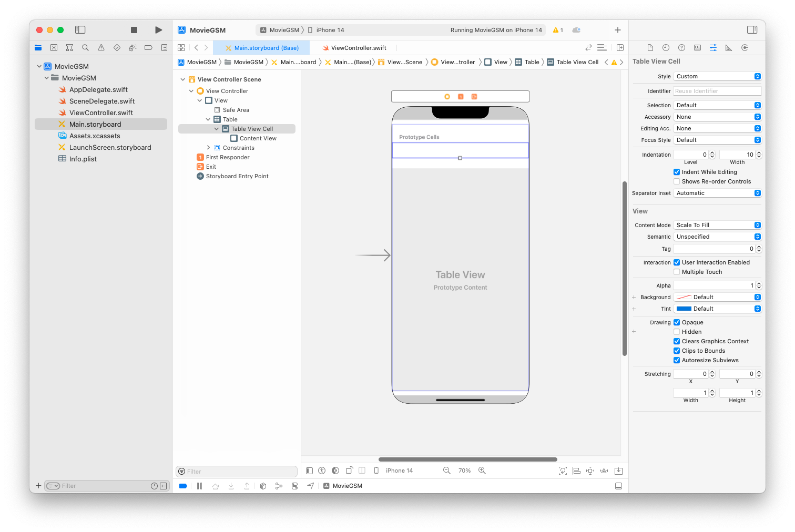Open the Selection dropdown

[717, 105]
